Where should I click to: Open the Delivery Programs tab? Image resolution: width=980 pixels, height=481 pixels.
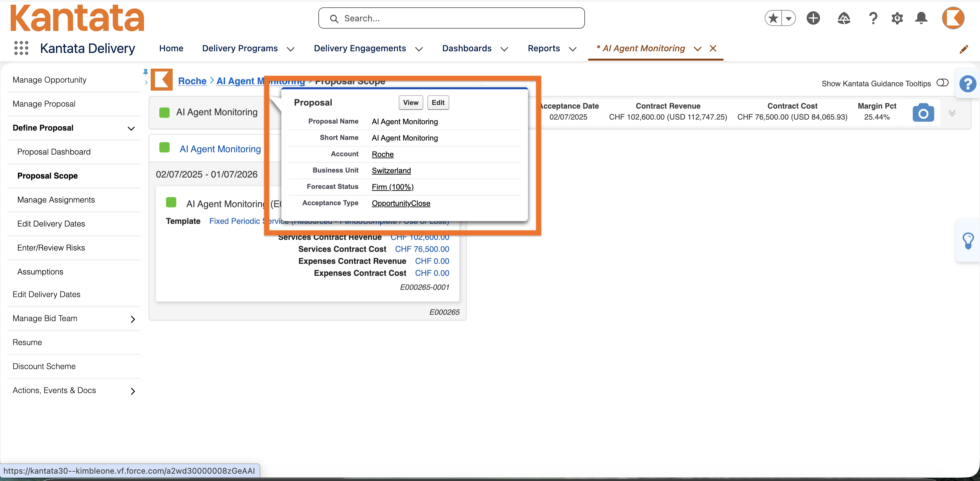[240, 48]
